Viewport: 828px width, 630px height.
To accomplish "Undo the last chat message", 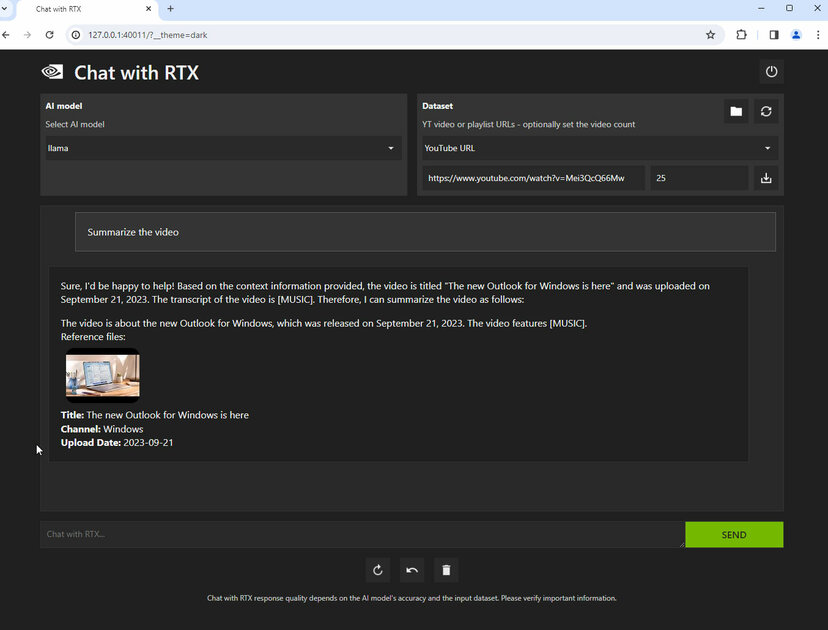I will 412,570.
